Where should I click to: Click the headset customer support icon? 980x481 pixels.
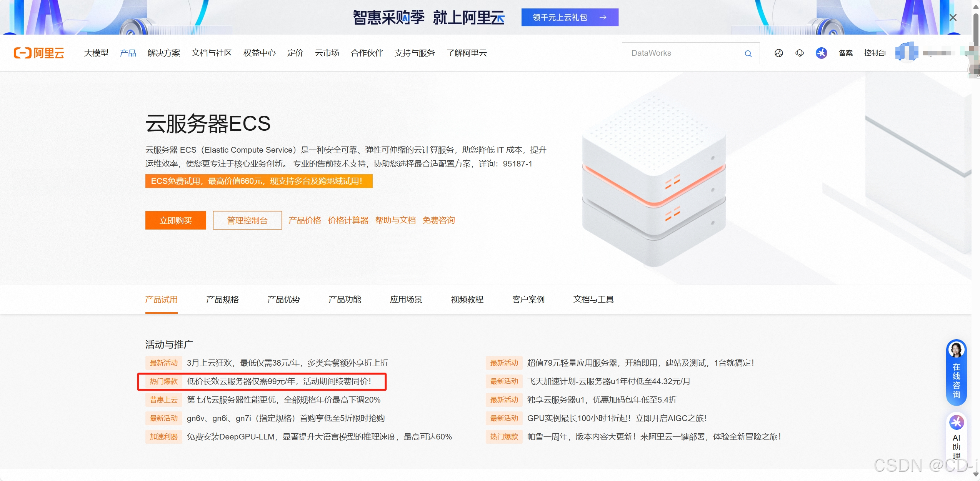coord(800,53)
